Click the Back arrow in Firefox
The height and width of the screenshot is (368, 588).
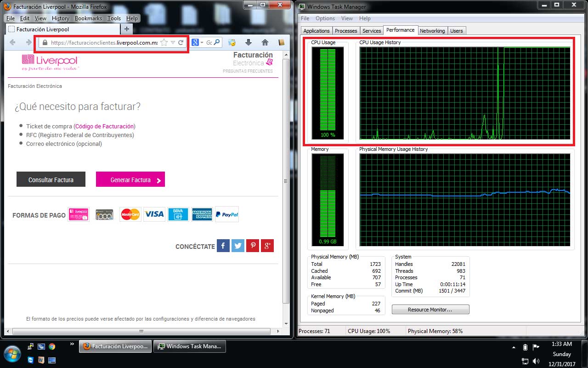point(13,42)
